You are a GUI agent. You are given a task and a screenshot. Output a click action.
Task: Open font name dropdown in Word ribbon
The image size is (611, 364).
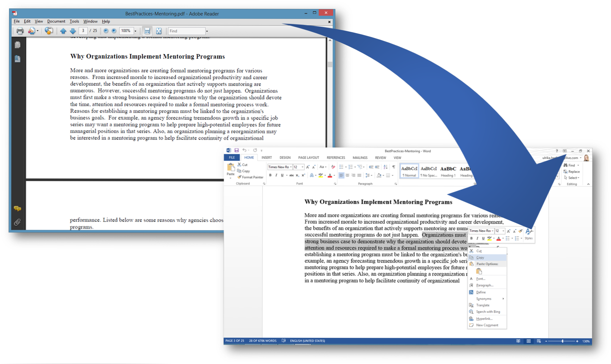[291, 167]
